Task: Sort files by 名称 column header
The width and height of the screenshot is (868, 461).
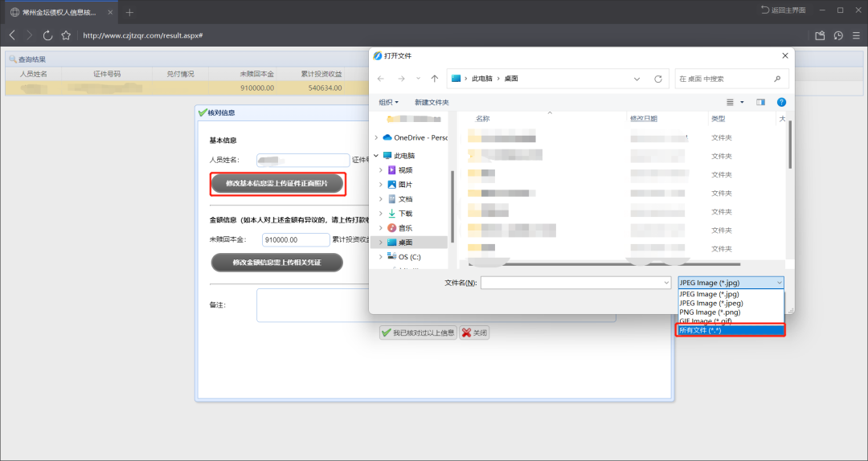Action: (483, 118)
